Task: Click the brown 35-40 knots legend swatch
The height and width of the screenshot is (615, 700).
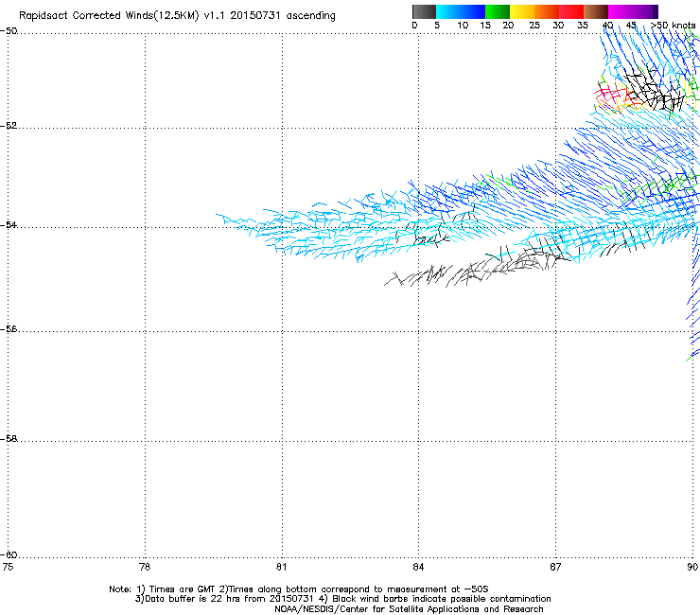Action: coord(596,11)
